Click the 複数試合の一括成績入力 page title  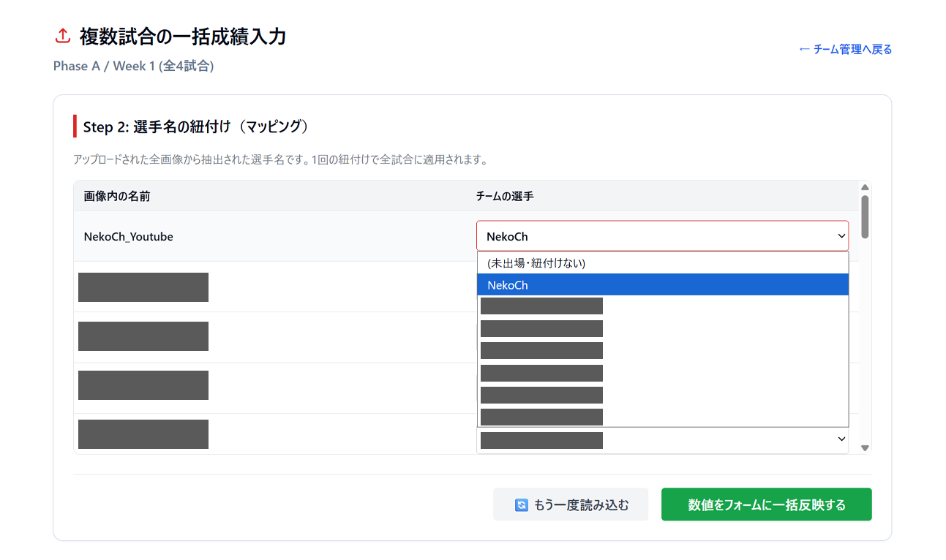click(183, 36)
